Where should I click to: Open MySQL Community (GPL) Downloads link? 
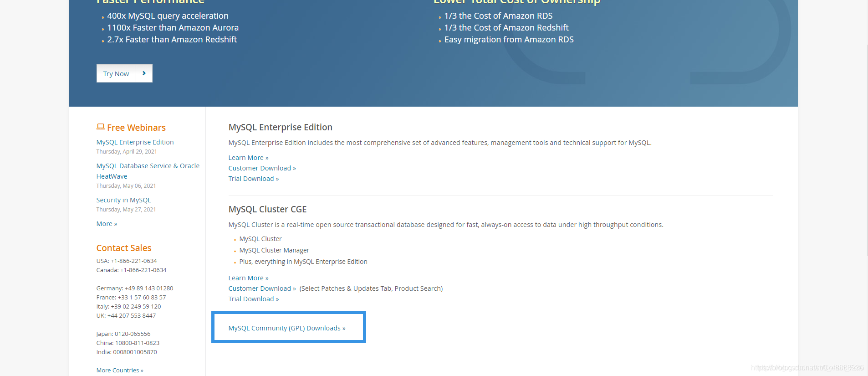[x=287, y=328]
